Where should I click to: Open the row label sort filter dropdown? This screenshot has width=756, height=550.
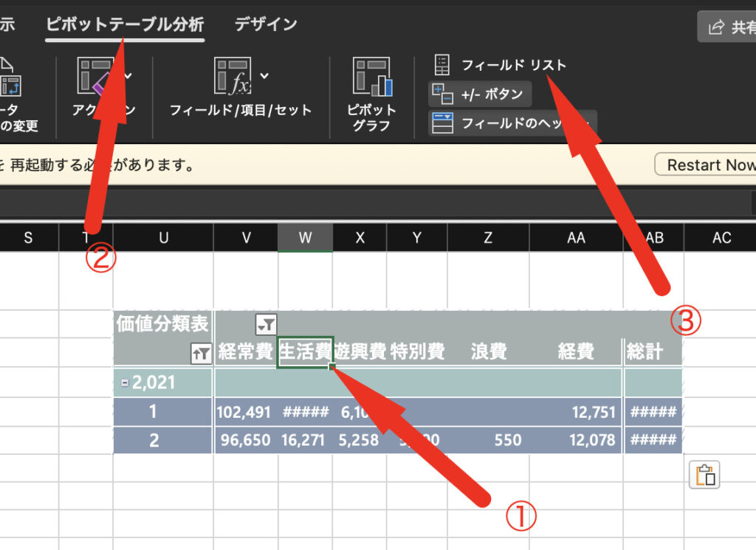click(x=200, y=354)
